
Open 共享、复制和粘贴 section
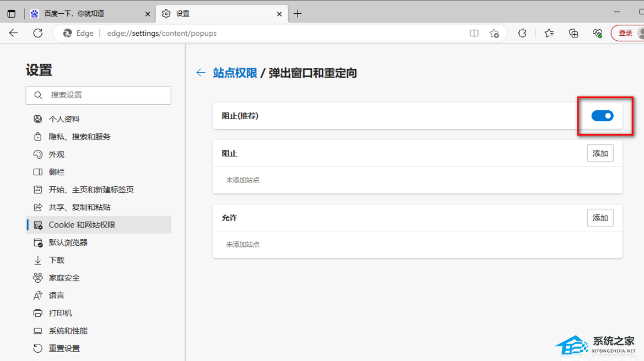[99, 207]
